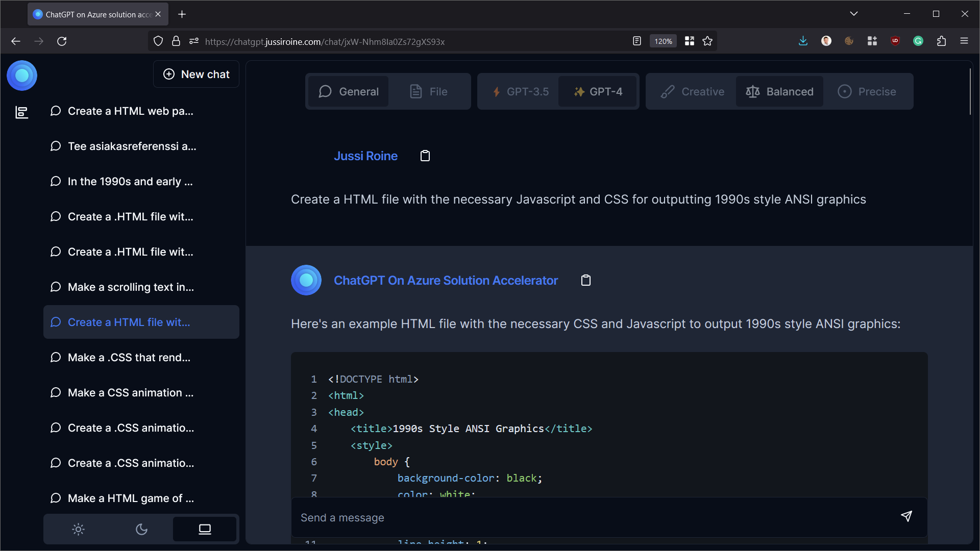Switch to dark theme moon icon
This screenshot has width=980, height=551.
141,529
